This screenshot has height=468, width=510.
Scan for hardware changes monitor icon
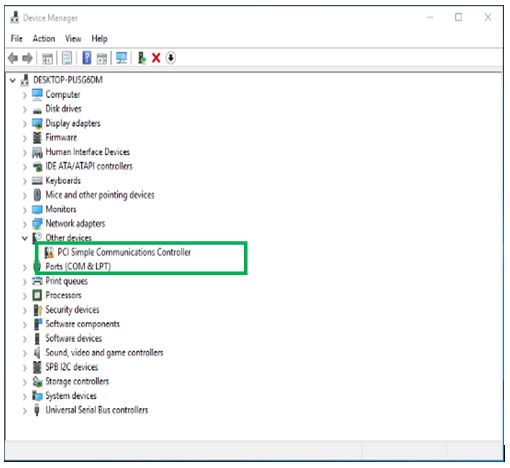point(121,58)
